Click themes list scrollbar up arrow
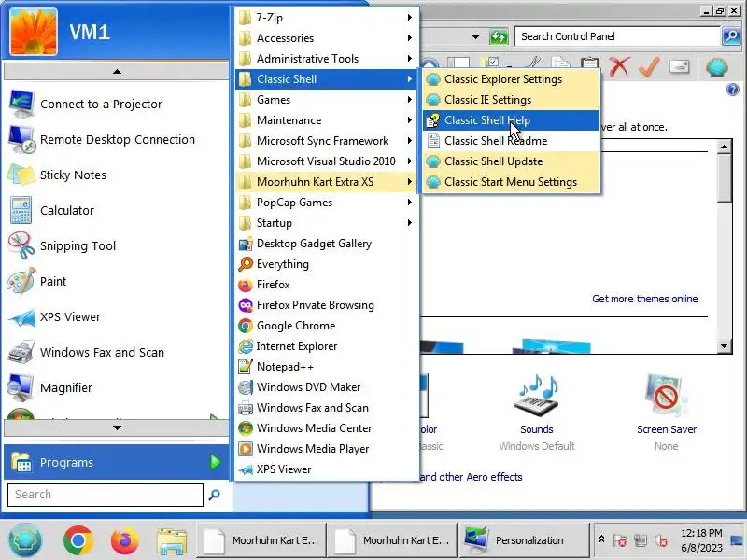This screenshot has height=560, width=747. pos(725,147)
